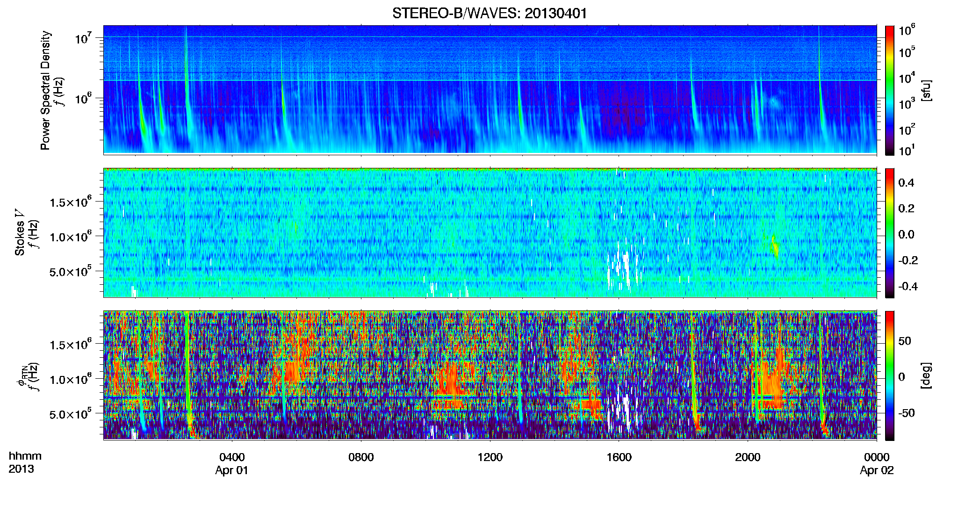
Task: Click the "-0.2" Stokes V color bar tick
Action: (x=908, y=260)
